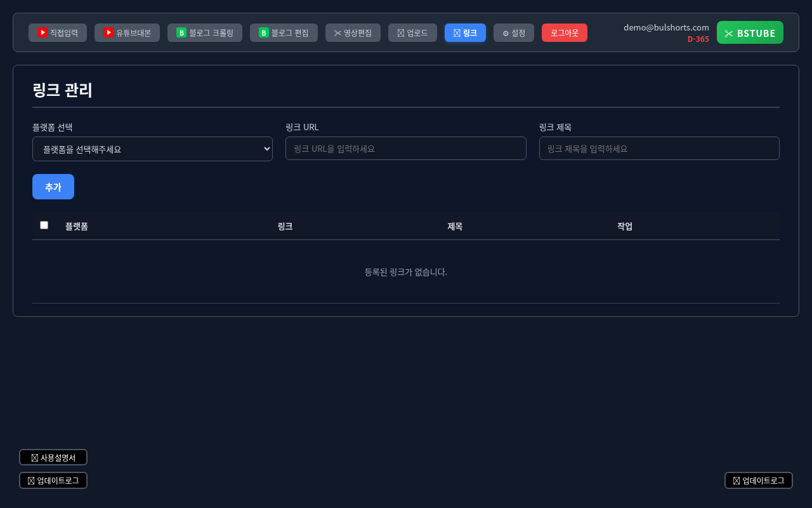Click the YouTube icon on 직접입력
Viewport: 812px width, 508px height.
point(43,32)
